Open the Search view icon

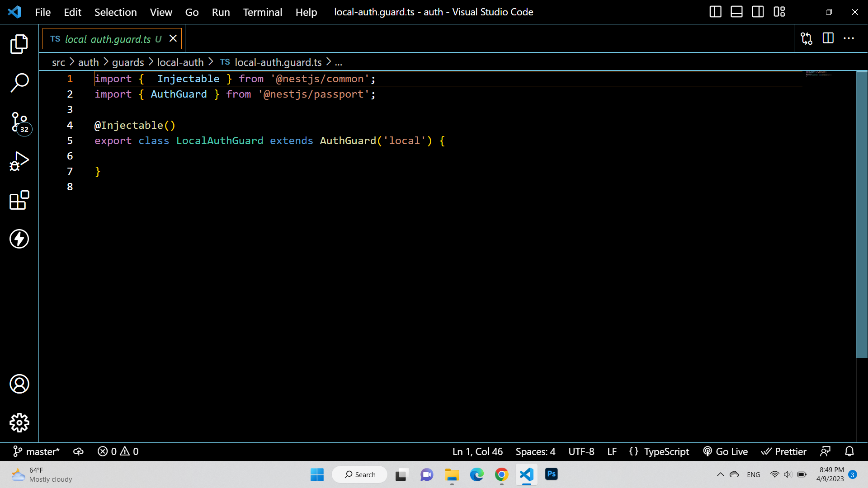click(19, 83)
